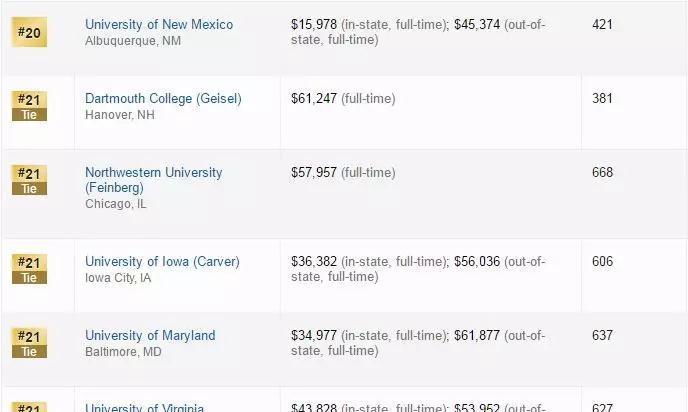
Task: Open the University of Maryland link
Action: [x=150, y=336]
